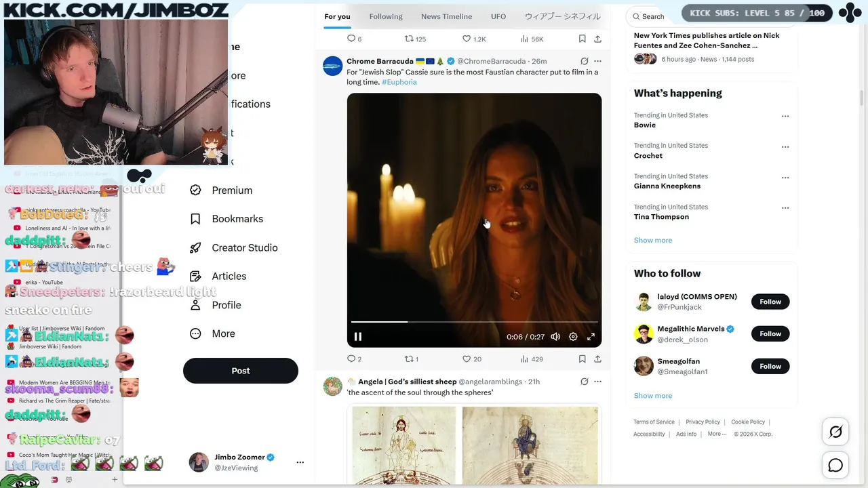
Task: Open the UFO tab
Action: [498, 16]
